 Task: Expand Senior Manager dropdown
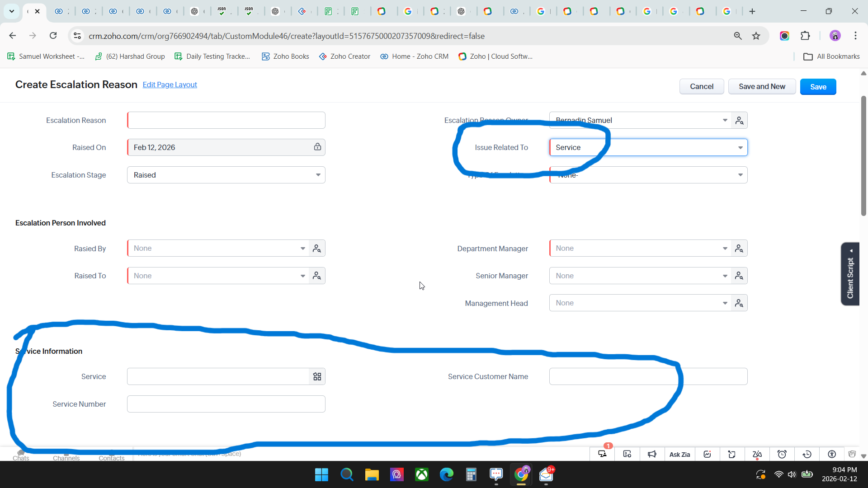(725, 276)
